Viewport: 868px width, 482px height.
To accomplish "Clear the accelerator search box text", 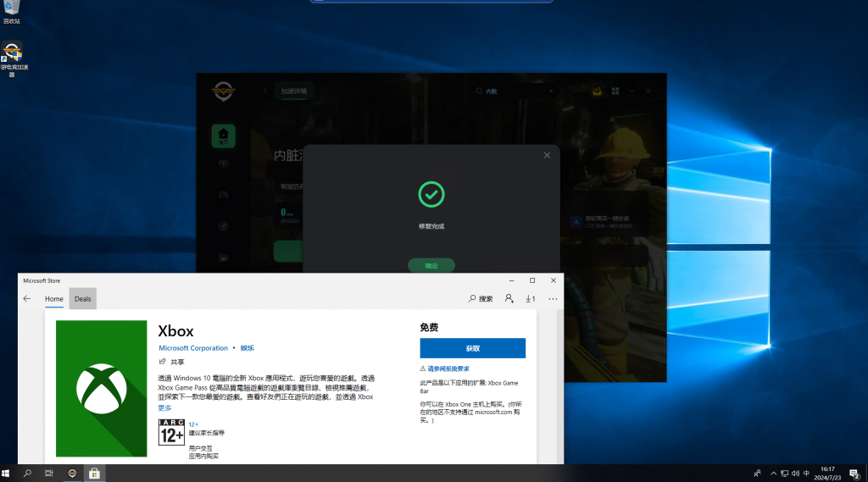I will pyautogui.click(x=551, y=91).
